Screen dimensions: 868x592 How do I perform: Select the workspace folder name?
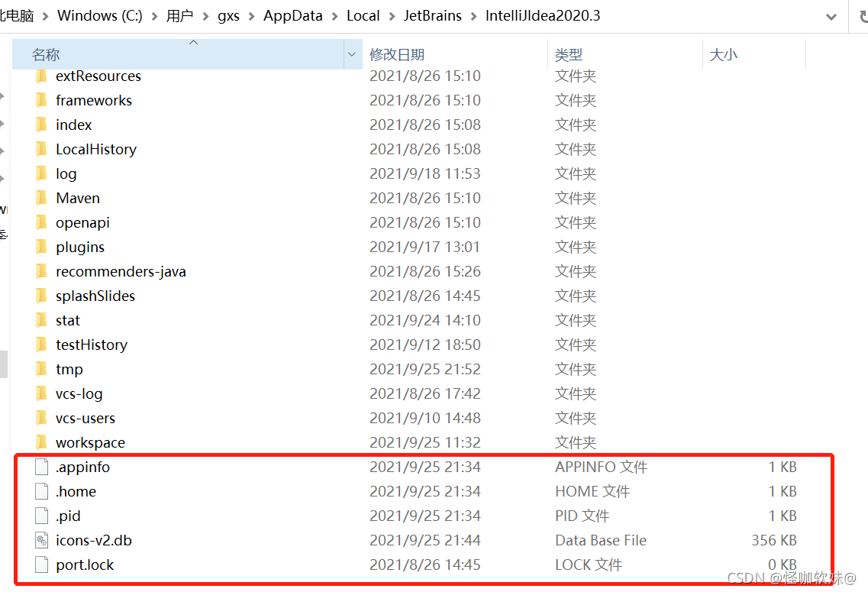click(x=90, y=442)
